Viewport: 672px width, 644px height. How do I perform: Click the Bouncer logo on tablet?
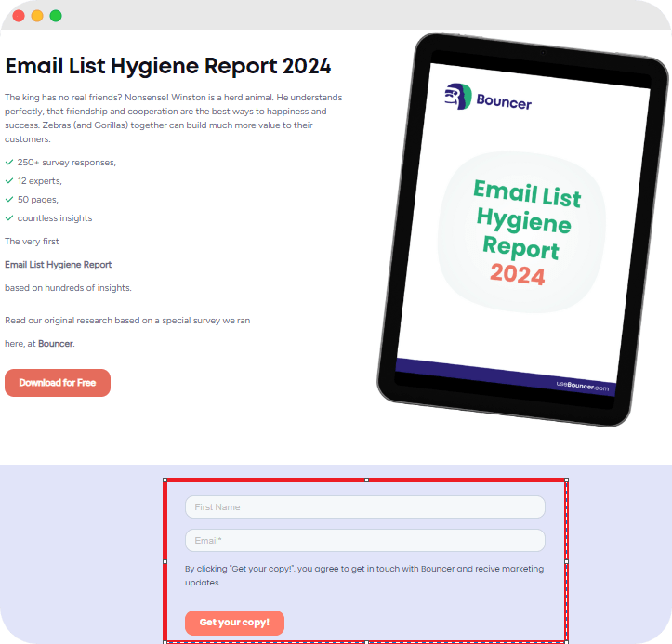(x=488, y=99)
